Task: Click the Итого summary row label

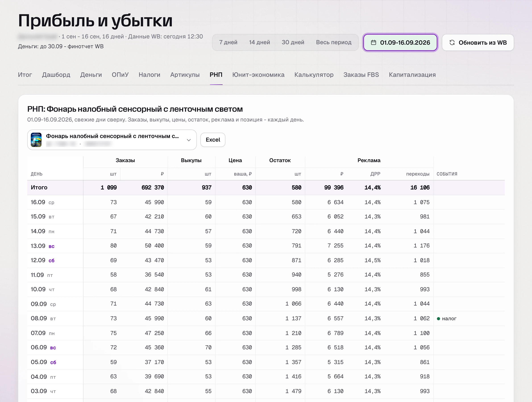Action: (39, 188)
